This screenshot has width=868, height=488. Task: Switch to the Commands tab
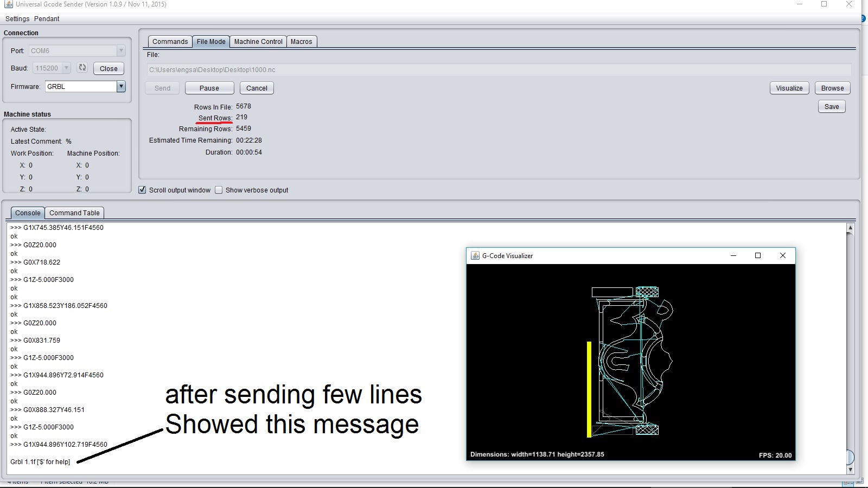(170, 42)
